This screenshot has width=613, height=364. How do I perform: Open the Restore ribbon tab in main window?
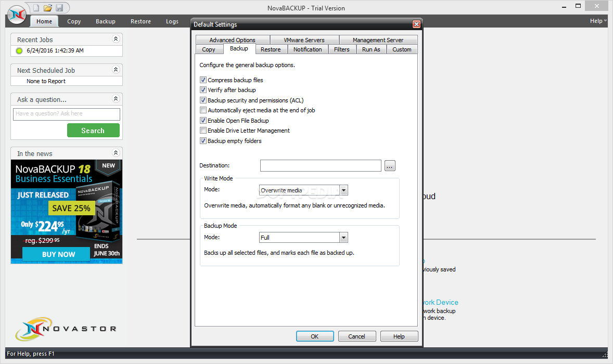point(141,21)
